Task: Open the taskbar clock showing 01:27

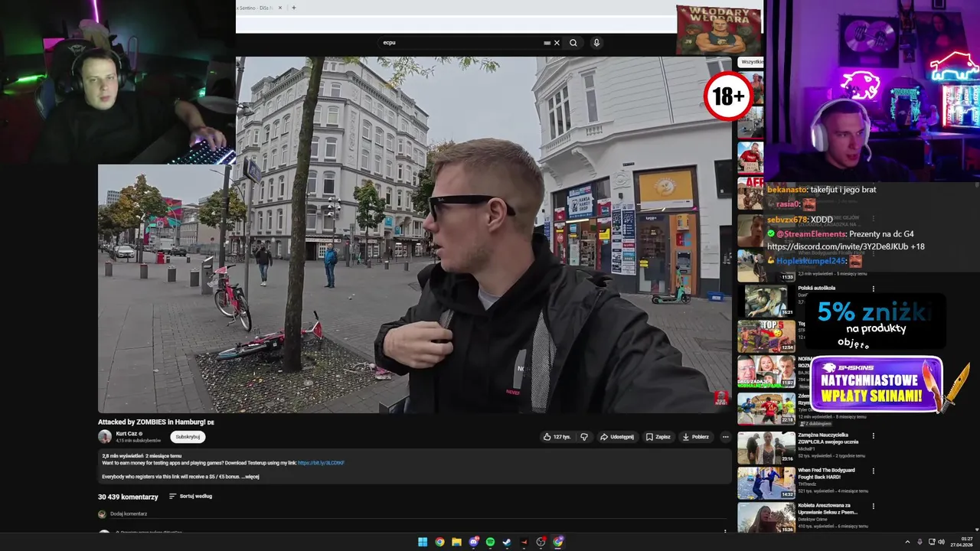Action: 962,542
